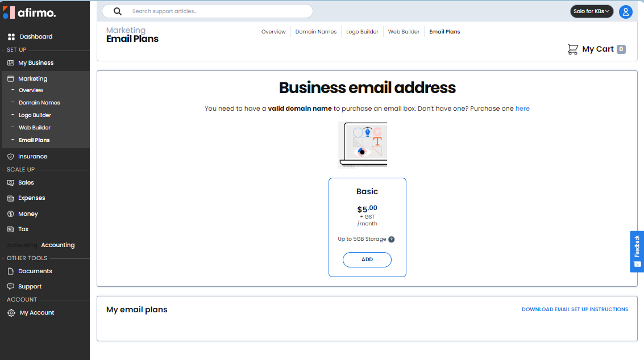Open the Overview tab in top navigation
The height and width of the screenshot is (360, 644).
[x=273, y=32]
